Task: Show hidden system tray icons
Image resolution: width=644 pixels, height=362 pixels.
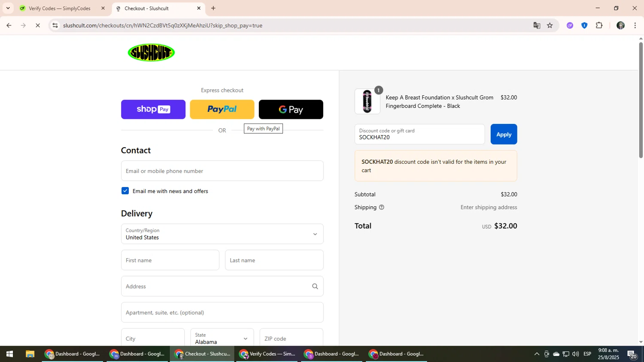Action: click(x=537, y=354)
